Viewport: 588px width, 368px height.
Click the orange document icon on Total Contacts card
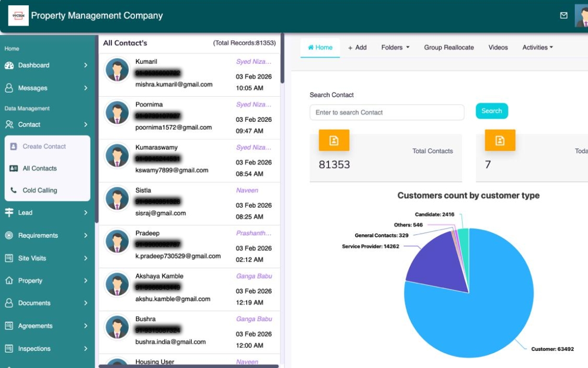coord(334,140)
